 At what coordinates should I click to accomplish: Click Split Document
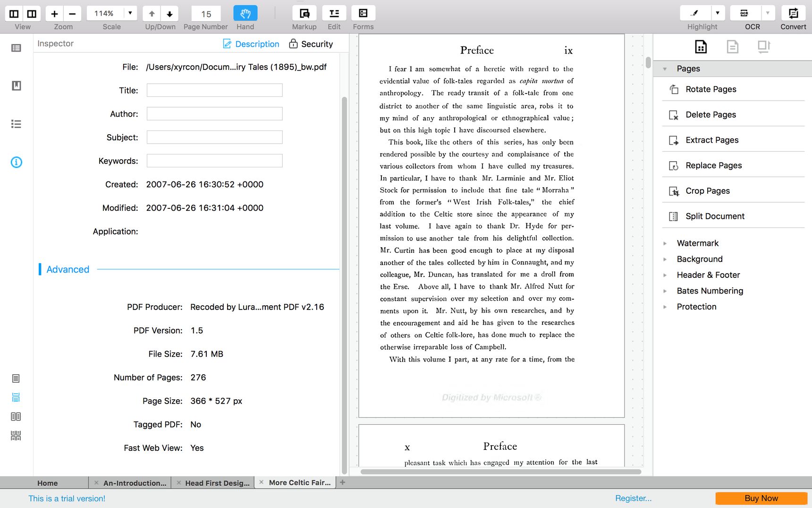(733, 216)
